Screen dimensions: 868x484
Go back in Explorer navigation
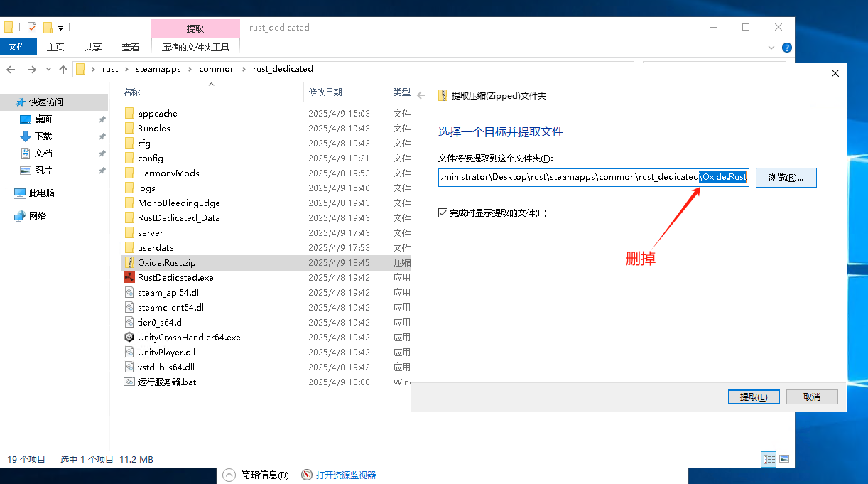tap(11, 69)
